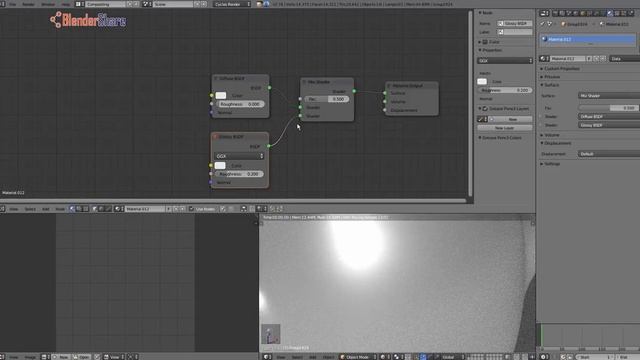The width and height of the screenshot is (640, 360).
Task: Click the Mix Shader Fac slider
Action: tap(327, 99)
